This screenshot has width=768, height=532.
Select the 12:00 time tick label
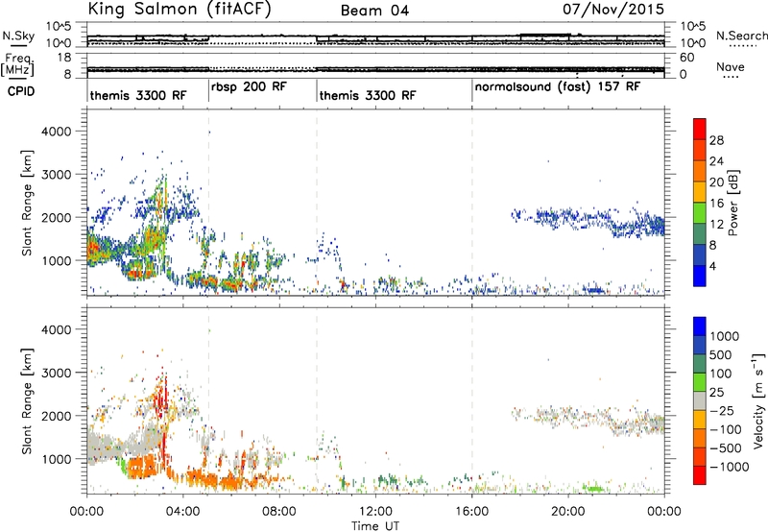coord(375,512)
